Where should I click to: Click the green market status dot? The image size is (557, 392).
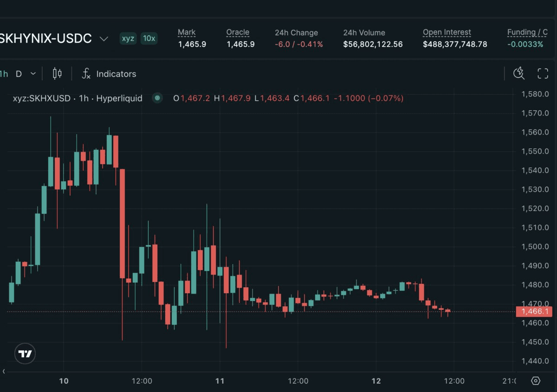157,98
